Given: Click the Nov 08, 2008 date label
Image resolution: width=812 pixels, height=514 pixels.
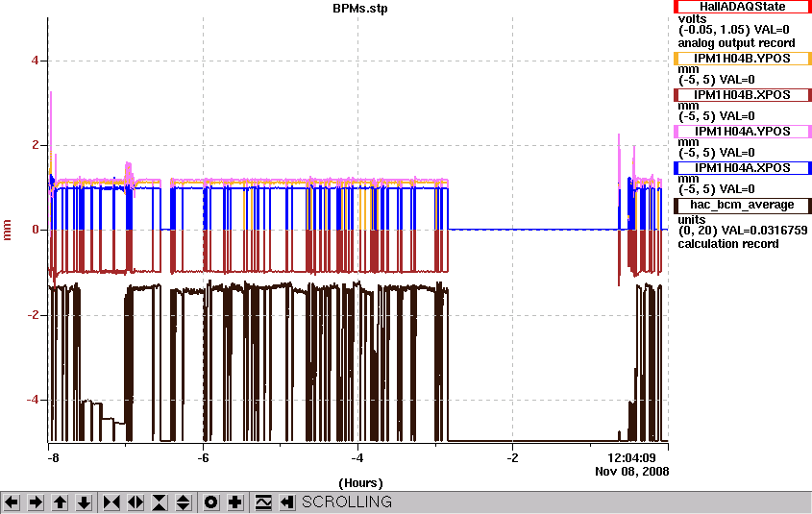Looking at the screenshot, I should pos(631,472).
